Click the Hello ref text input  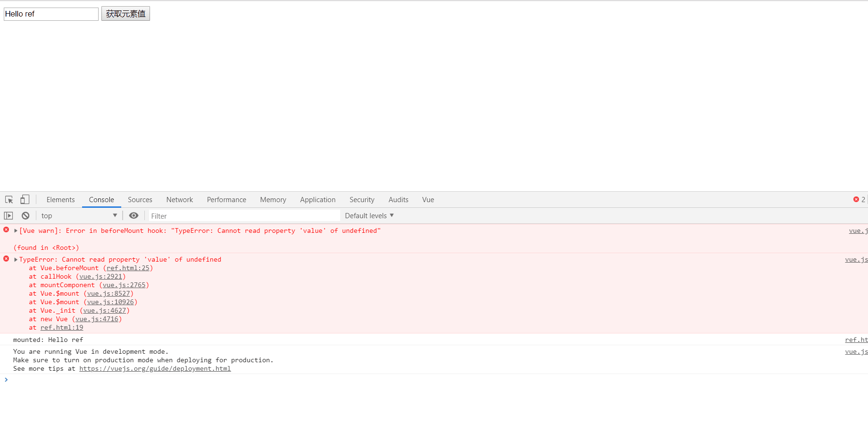pos(51,14)
